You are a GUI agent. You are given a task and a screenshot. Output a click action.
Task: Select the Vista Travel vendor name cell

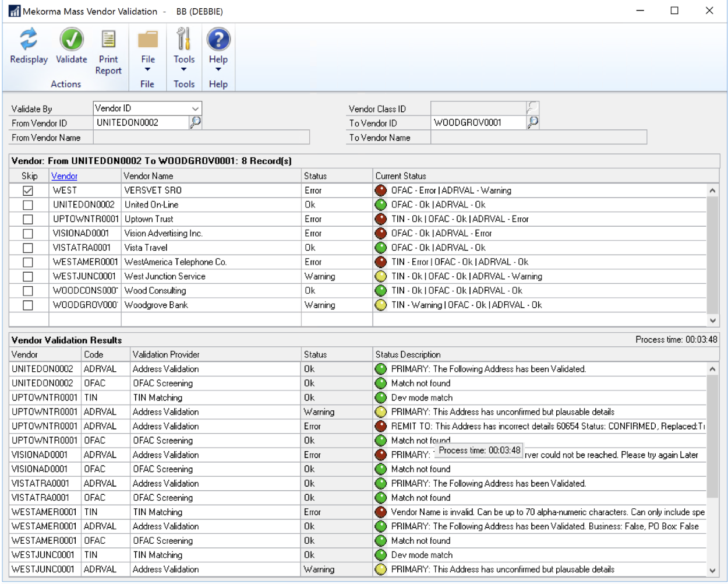(211, 248)
